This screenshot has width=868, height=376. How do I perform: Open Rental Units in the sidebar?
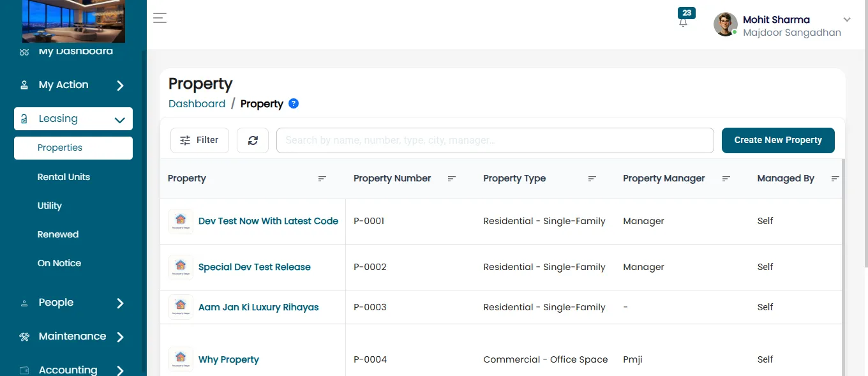(x=64, y=177)
